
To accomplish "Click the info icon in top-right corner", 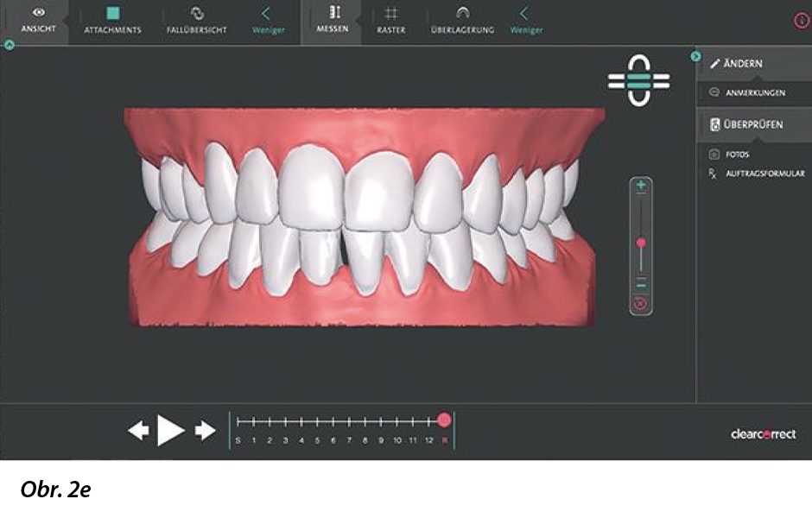I will click(801, 21).
